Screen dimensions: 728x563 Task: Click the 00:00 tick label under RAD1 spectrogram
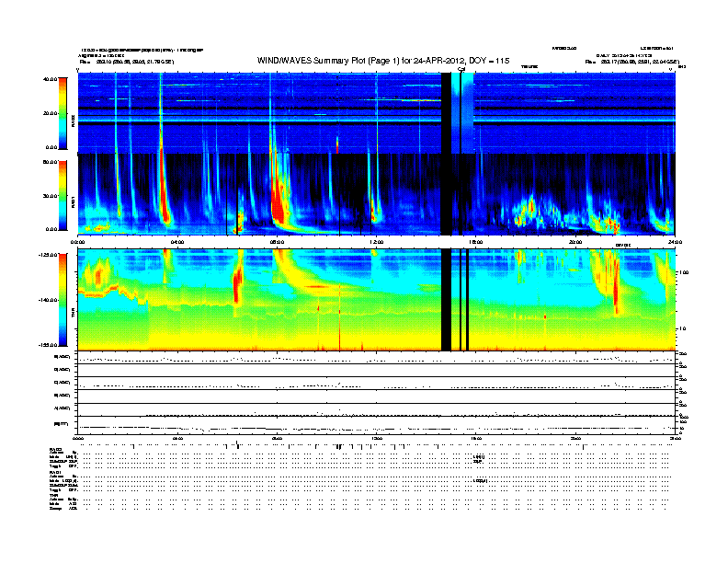[x=77, y=242]
